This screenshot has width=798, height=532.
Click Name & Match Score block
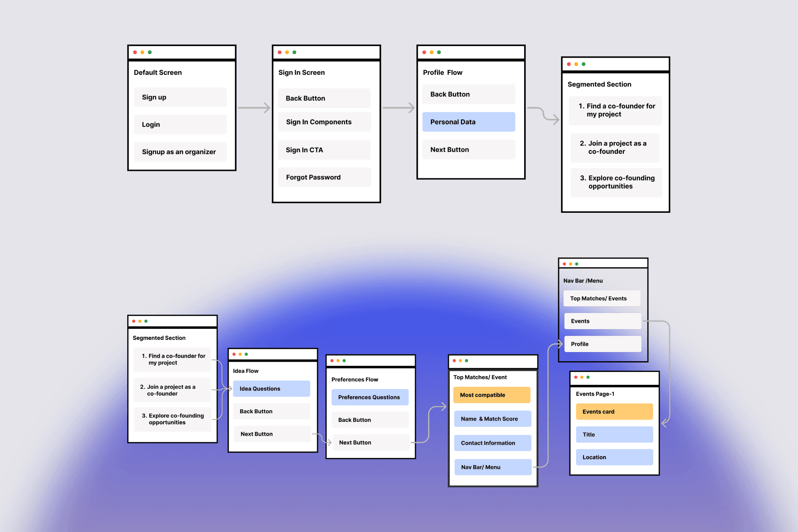point(493,419)
